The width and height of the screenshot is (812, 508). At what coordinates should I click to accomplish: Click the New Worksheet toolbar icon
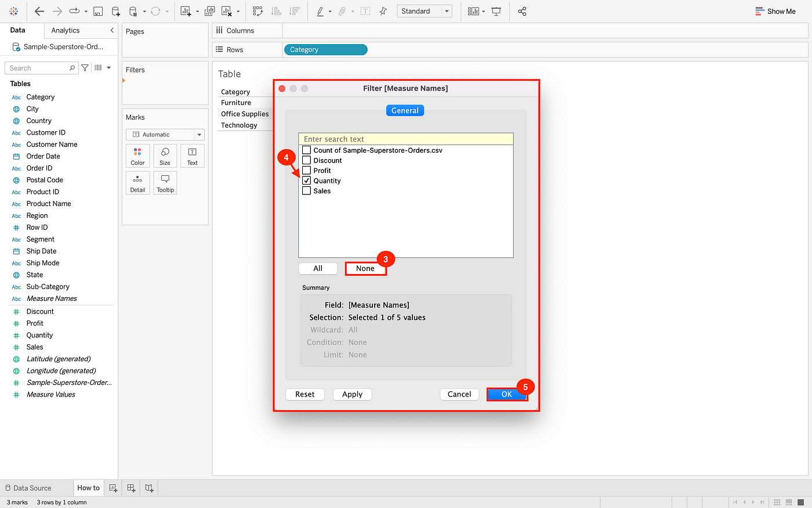click(186, 11)
